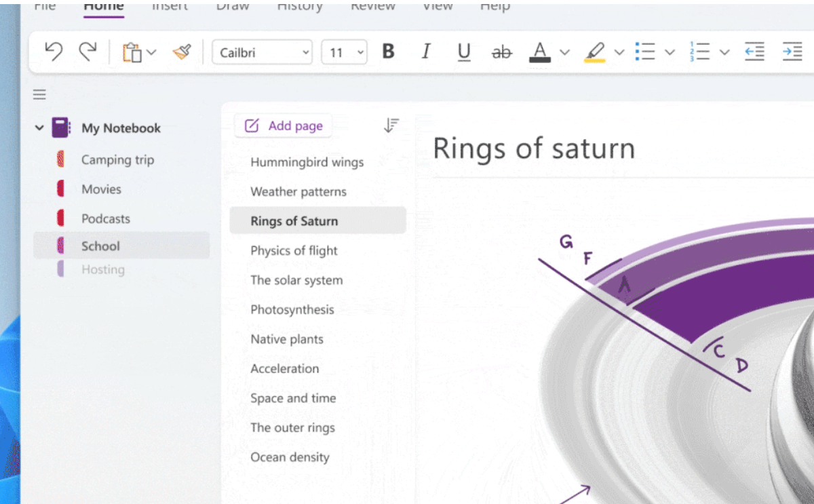814x504 pixels.
Task: Open the Space and time page
Action: [x=293, y=398]
